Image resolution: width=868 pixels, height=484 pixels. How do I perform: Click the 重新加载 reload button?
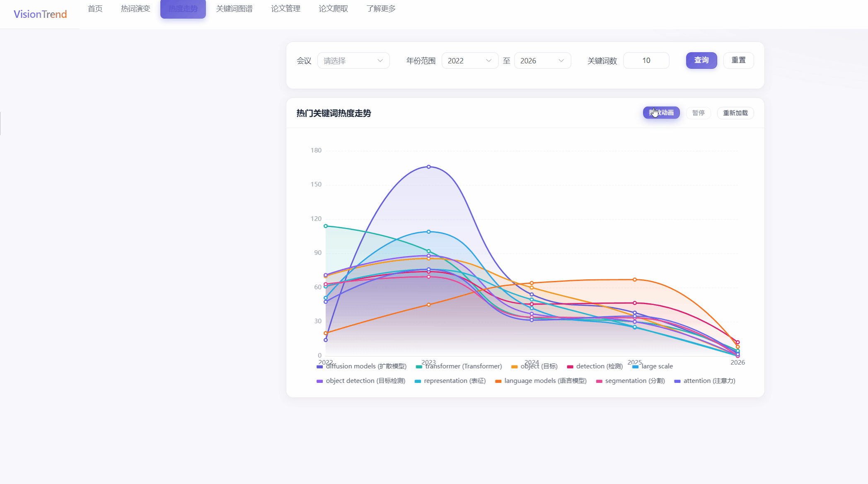click(735, 113)
